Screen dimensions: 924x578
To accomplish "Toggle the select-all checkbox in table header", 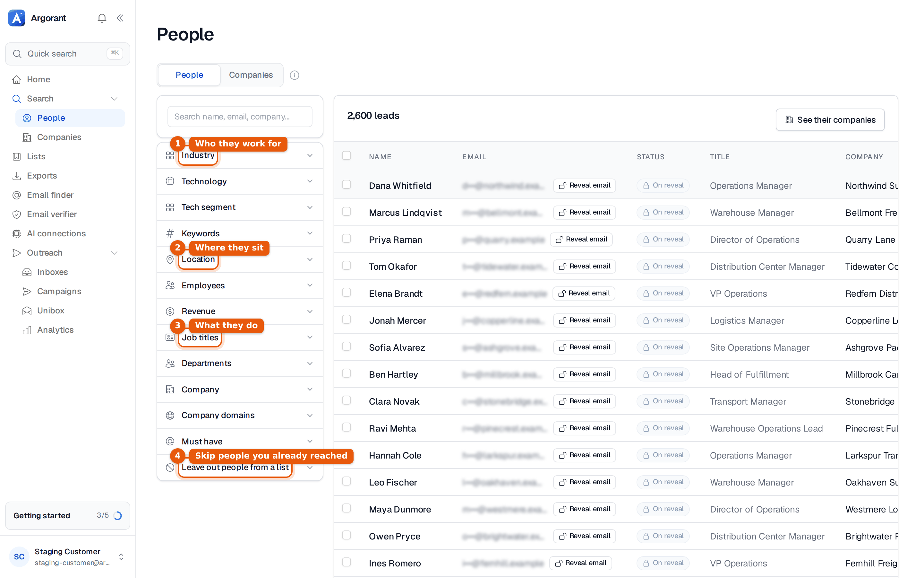I will 346,156.
